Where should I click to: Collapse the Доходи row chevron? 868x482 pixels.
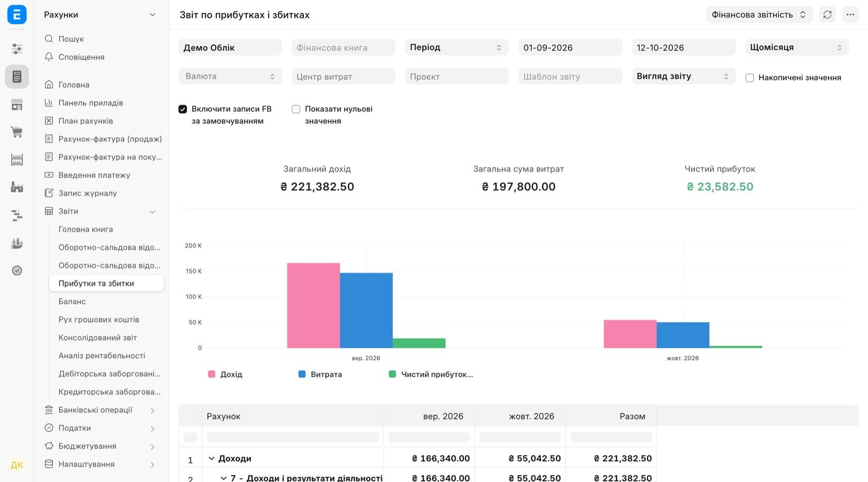click(x=211, y=458)
